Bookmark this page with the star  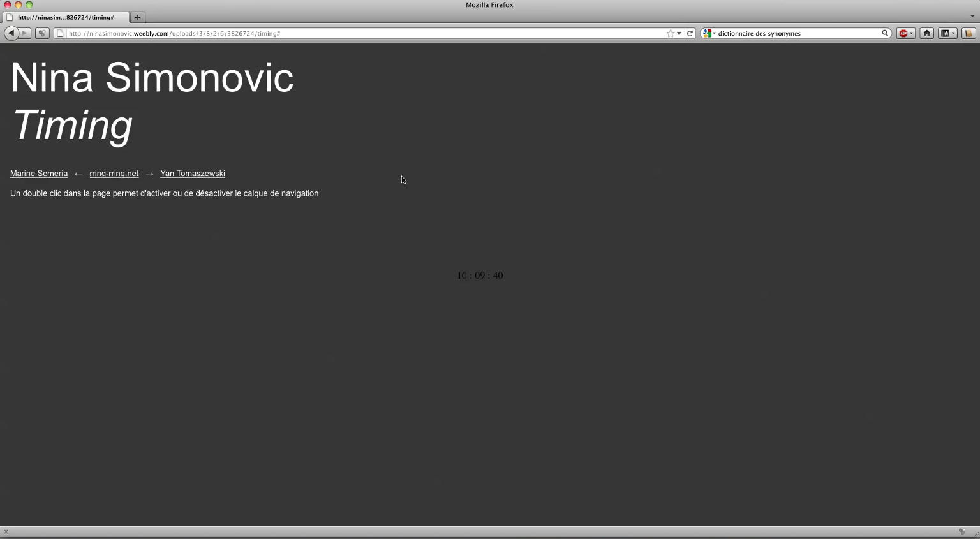click(x=670, y=33)
